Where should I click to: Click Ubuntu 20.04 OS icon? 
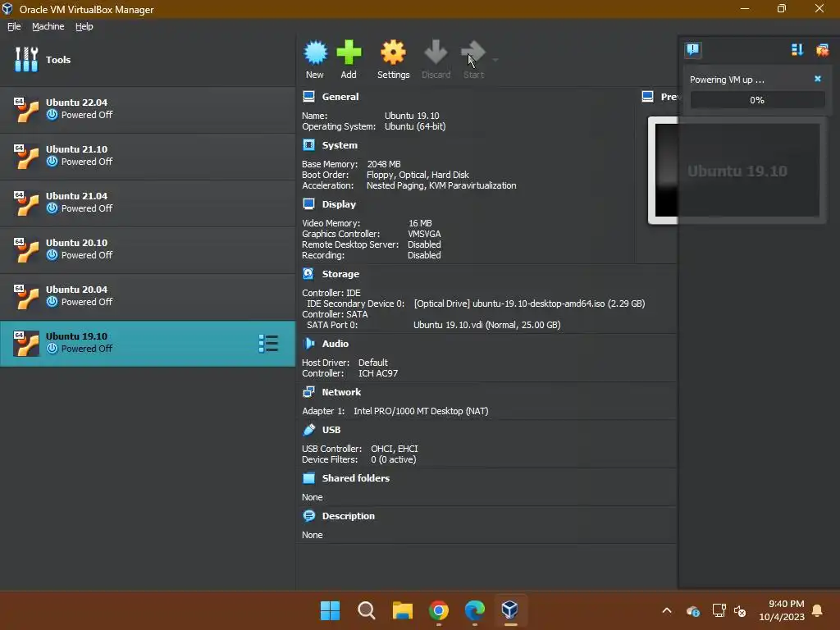(x=25, y=296)
